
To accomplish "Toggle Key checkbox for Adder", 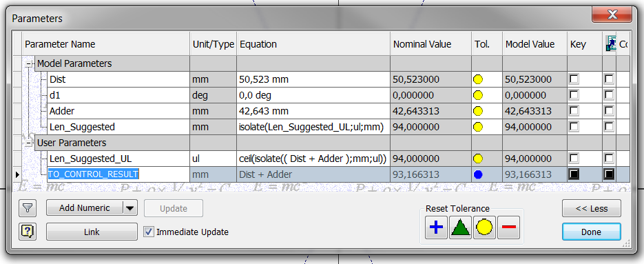I will click(x=574, y=110).
